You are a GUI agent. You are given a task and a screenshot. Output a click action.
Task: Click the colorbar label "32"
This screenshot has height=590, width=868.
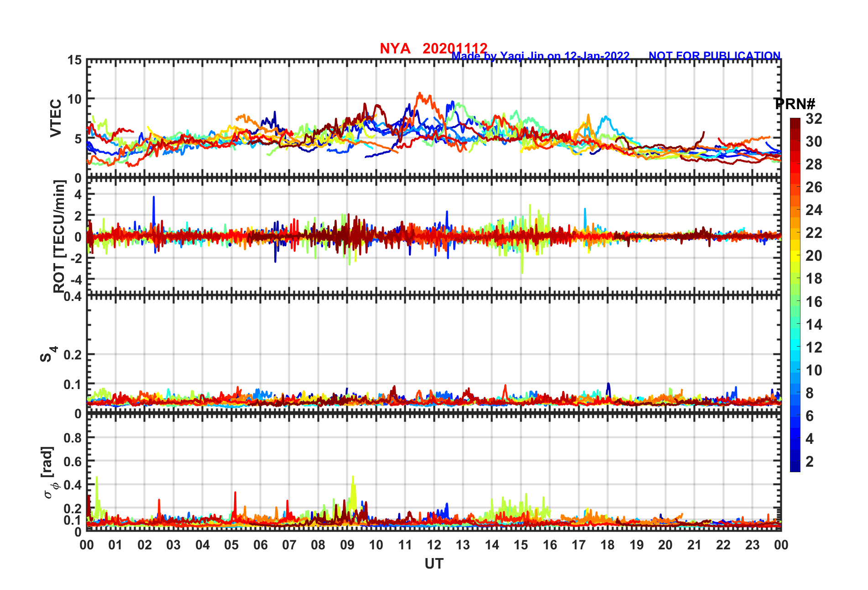(x=814, y=119)
